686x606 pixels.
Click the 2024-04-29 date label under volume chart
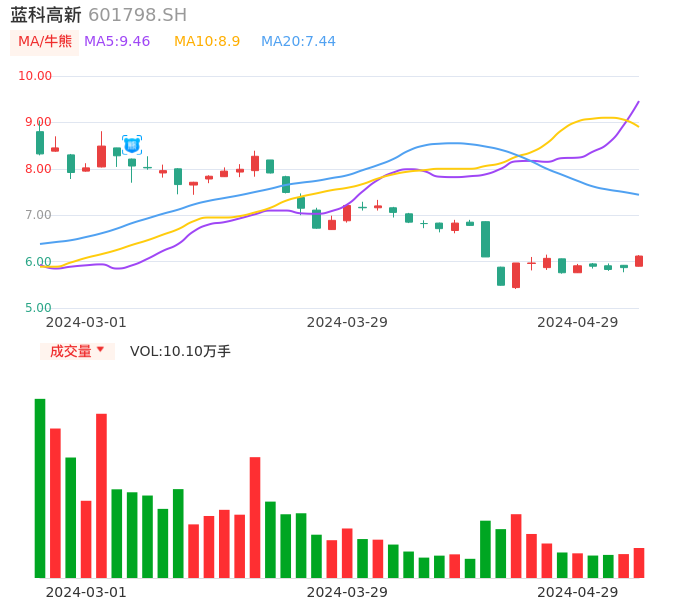[578, 592]
